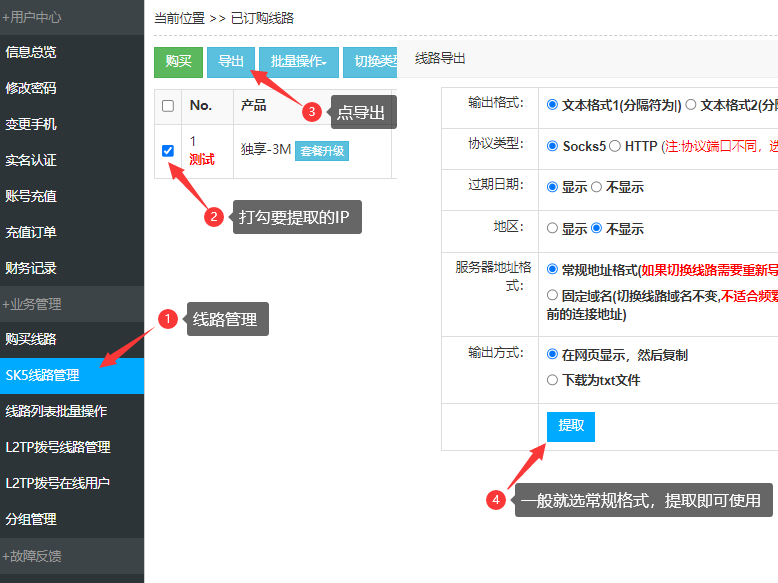Select 下载为txt文件 output method
Viewport: 778px width, 583px height.
(x=553, y=380)
